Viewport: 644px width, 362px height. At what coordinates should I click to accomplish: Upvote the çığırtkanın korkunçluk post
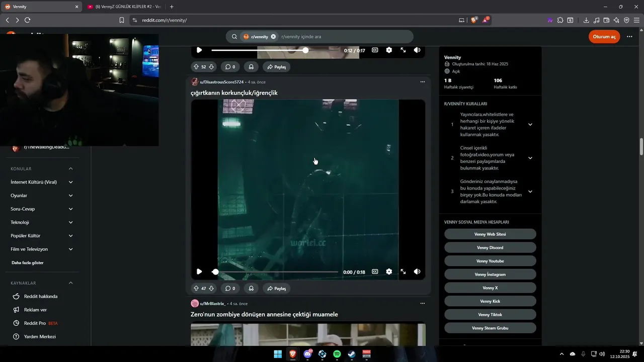[196, 289]
